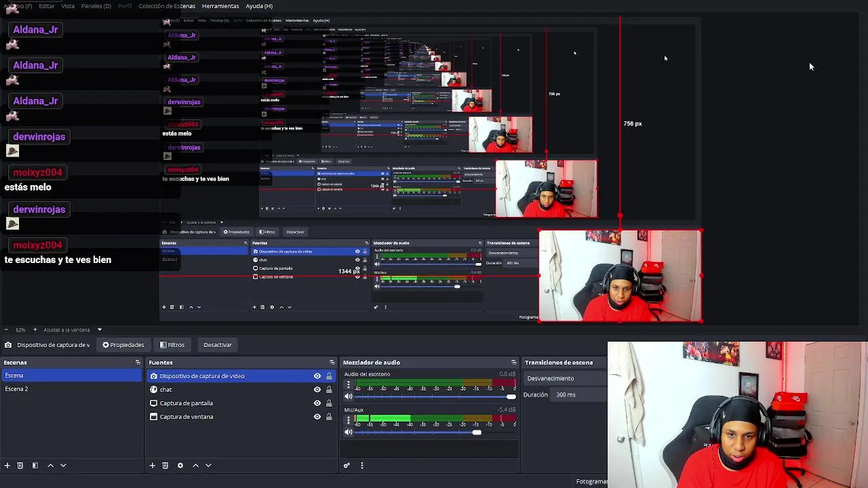Open Audio del escritorio three-dot options menu
Viewport: 868px width, 488px height.
pos(349,385)
